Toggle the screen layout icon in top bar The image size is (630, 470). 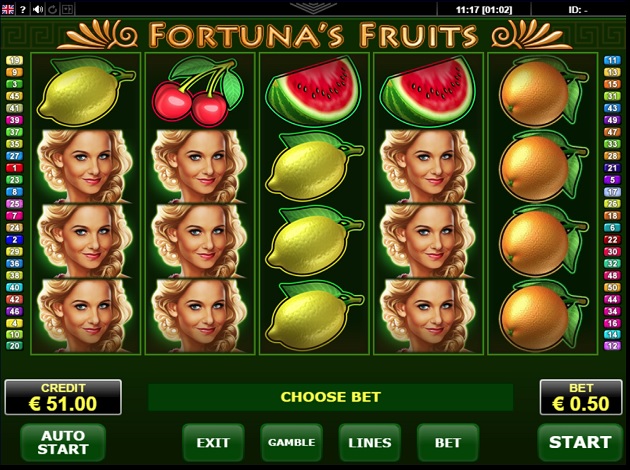pyautogui.click(x=67, y=9)
